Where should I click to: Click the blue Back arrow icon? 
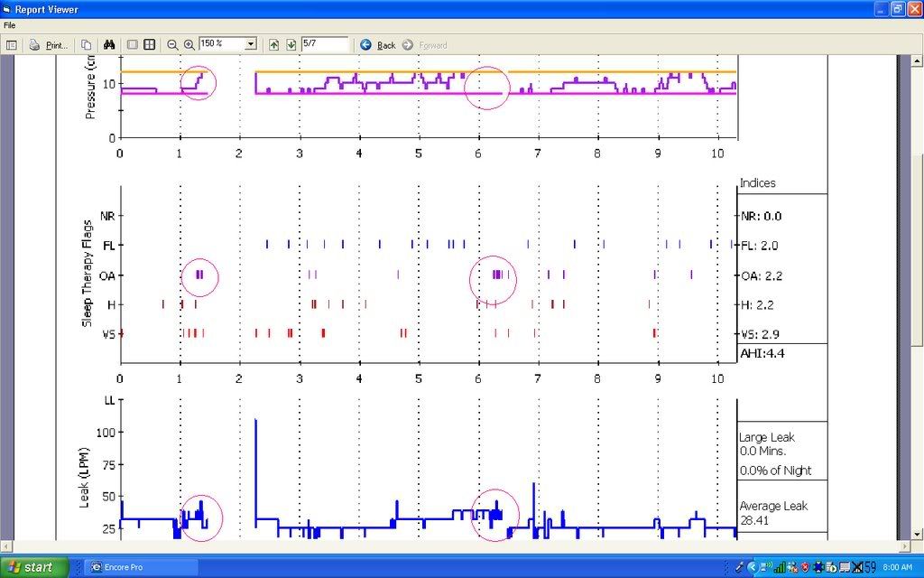[366, 45]
